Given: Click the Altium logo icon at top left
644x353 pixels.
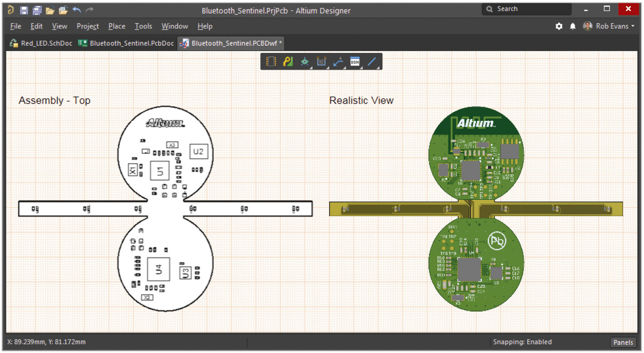Looking at the screenshot, I should [11, 10].
